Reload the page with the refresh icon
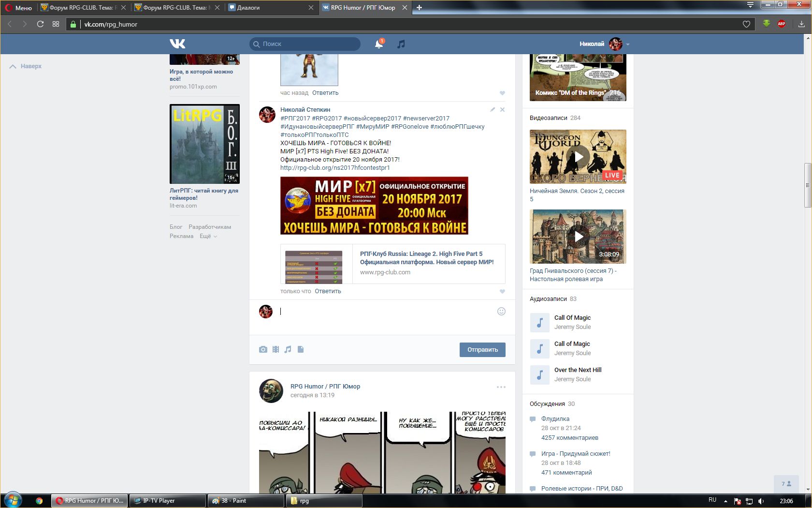The height and width of the screenshot is (508, 812). point(41,24)
